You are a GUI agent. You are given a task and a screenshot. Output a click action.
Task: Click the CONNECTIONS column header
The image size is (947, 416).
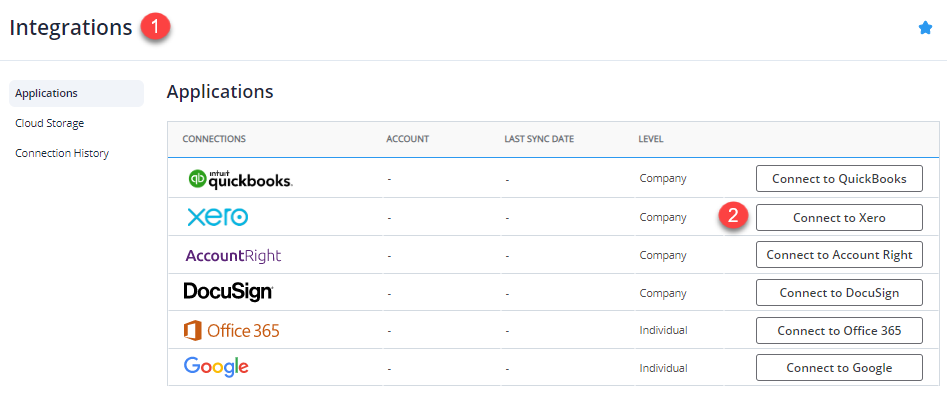[x=214, y=139]
